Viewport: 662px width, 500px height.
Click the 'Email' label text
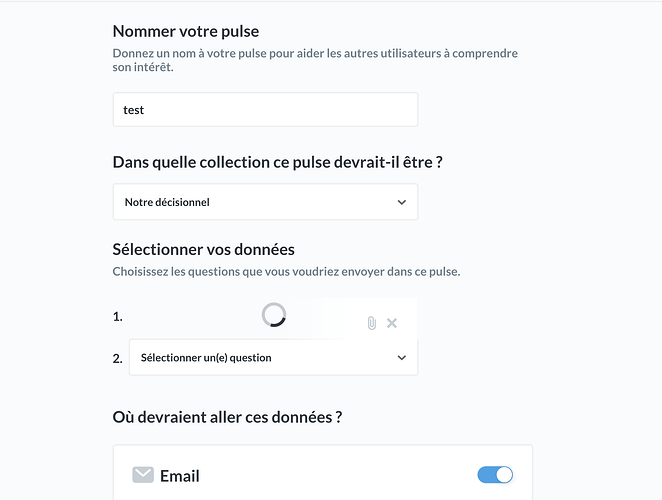pyautogui.click(x=179, y=476)
